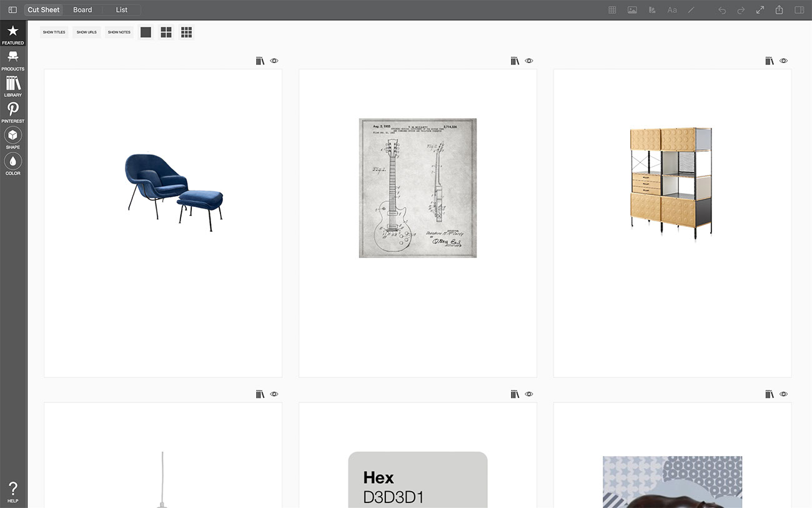Select the guitar patent drawing thumbnail
Viewport: 812px width, 508px height.
(417, 187)
